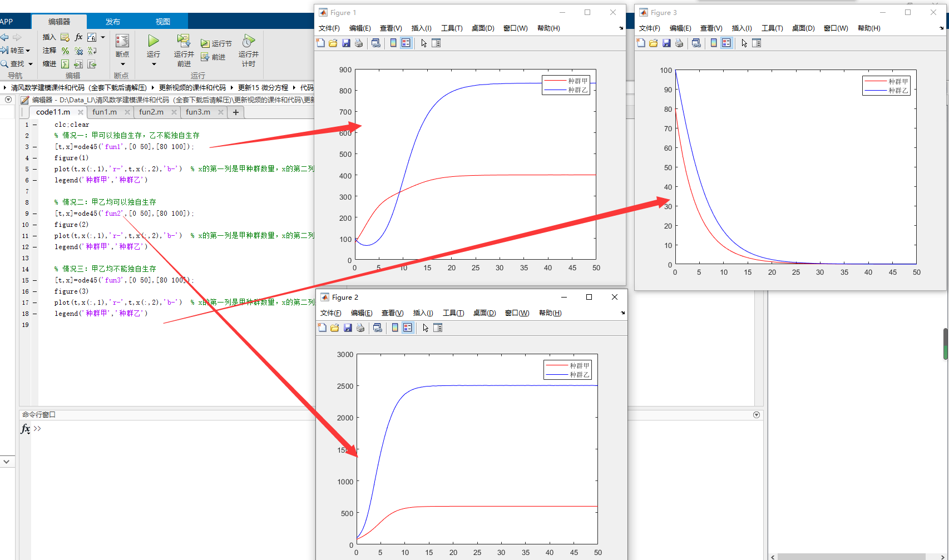Click the green % comment icon
949x560 pixels.
click(x=65, y=51)
